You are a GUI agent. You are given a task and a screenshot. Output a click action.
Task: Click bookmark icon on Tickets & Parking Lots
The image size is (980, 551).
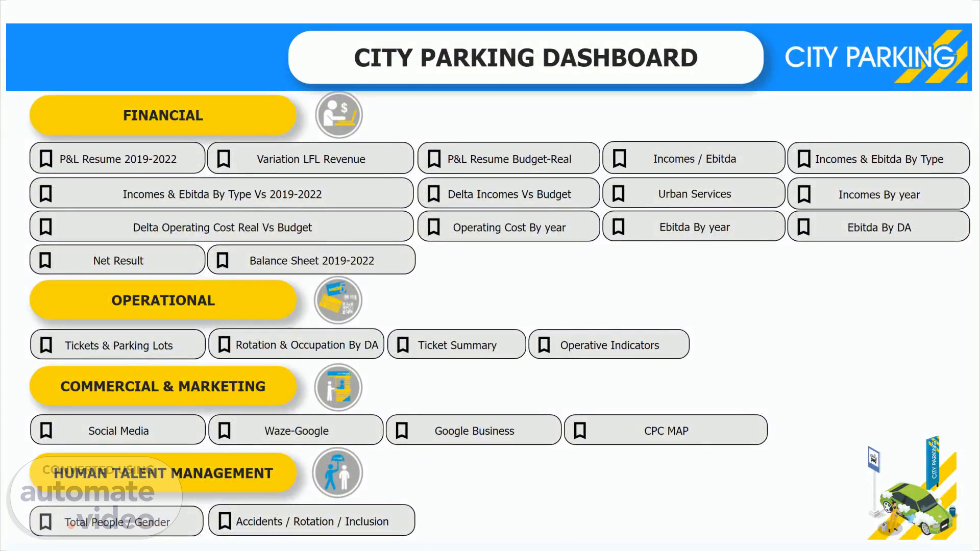(x=46, y=345)
